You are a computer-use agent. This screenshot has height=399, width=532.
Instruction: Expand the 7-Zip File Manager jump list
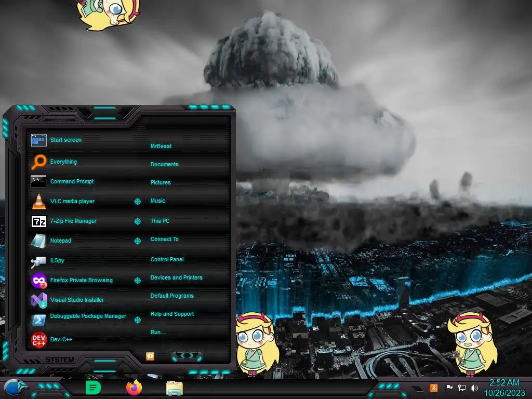pos(137,221)
